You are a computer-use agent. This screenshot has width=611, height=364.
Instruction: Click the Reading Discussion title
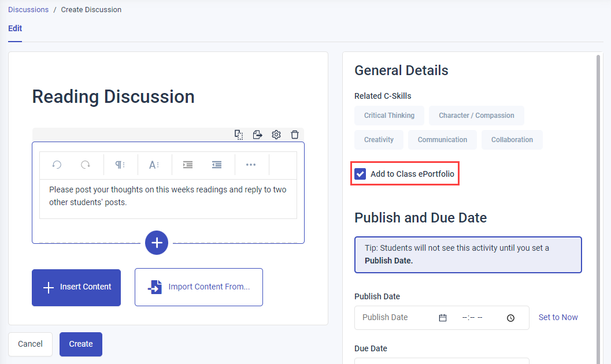(113, 96)
